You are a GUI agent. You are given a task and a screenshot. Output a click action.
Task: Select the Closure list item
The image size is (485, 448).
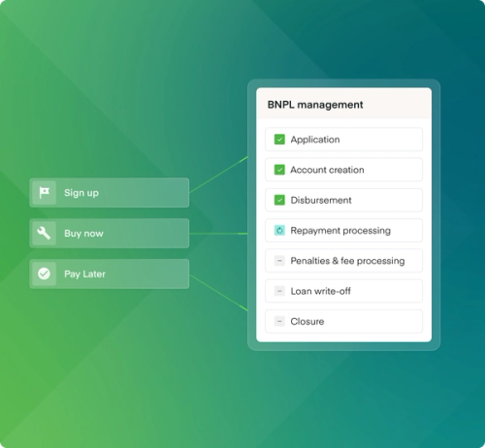click(343, 321)
